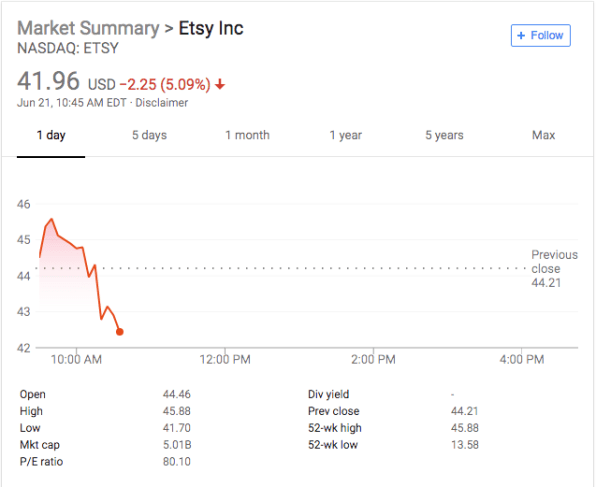Show the 5 years chart
Image resolution: width=596 pixels, height=487 pixels.
click(444, 135)
